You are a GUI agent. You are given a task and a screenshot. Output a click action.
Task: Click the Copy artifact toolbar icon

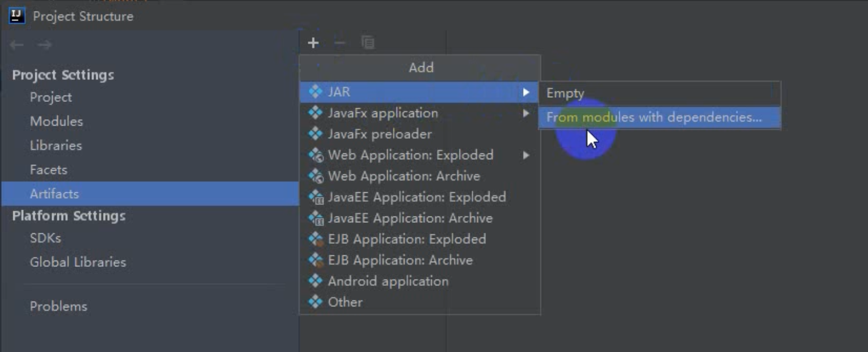pyautogui.click(x=367, y=43)
